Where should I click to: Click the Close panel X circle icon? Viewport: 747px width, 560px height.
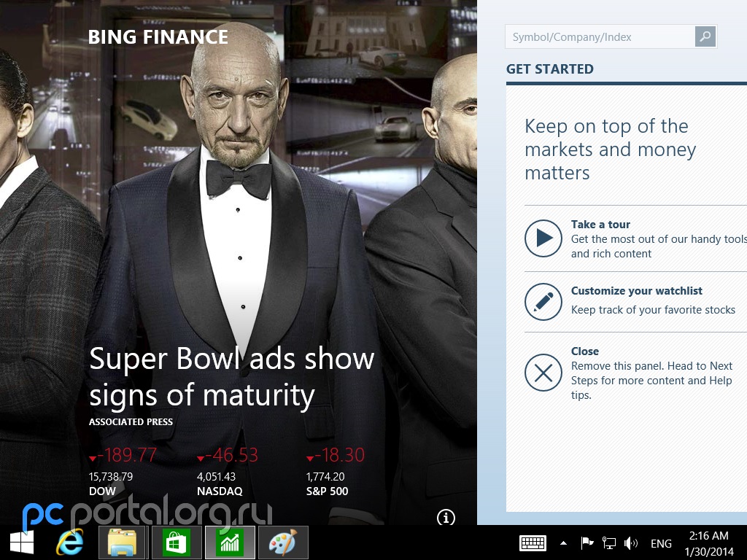[543, 373]
